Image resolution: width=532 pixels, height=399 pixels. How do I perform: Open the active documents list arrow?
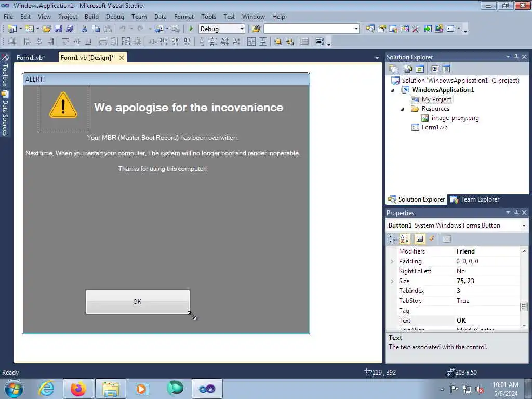[x=377, y=58]
